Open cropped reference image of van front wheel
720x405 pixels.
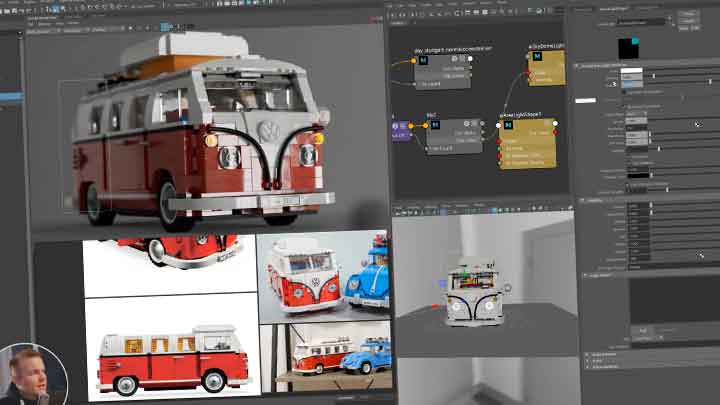(x=169, y=265)
